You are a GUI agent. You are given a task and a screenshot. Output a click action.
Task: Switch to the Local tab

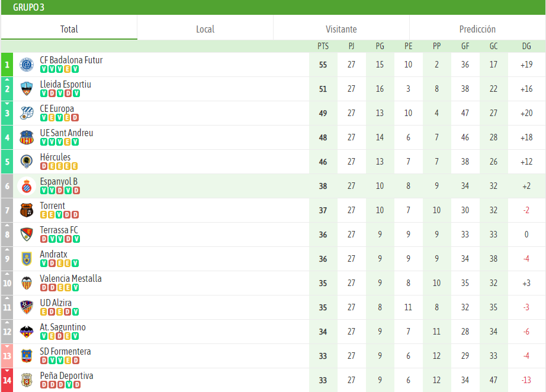pos(204,28)
